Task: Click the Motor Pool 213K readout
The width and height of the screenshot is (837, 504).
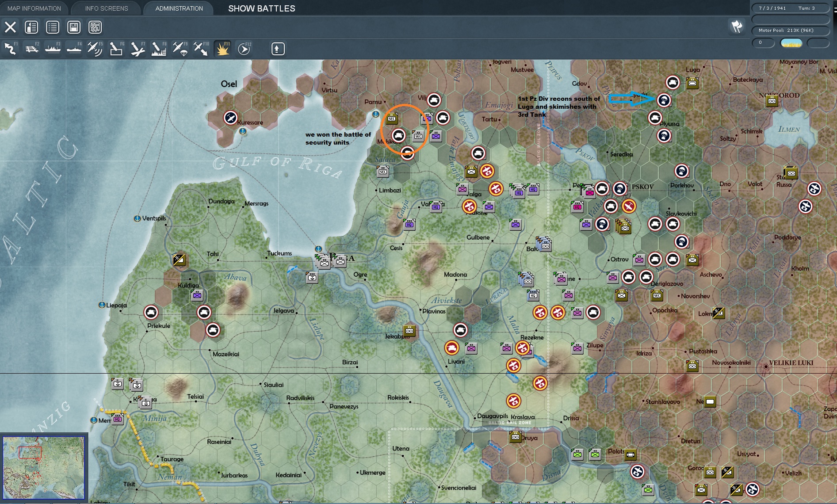Action: click(790, 30)
